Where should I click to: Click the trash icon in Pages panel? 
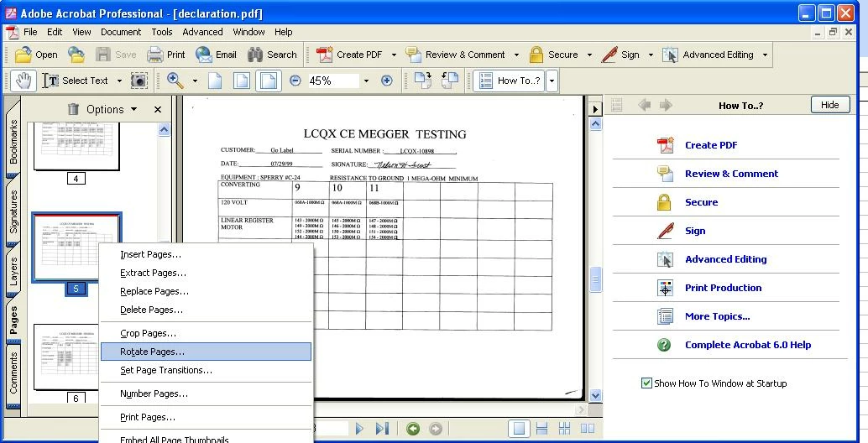[x=73, y=109]
